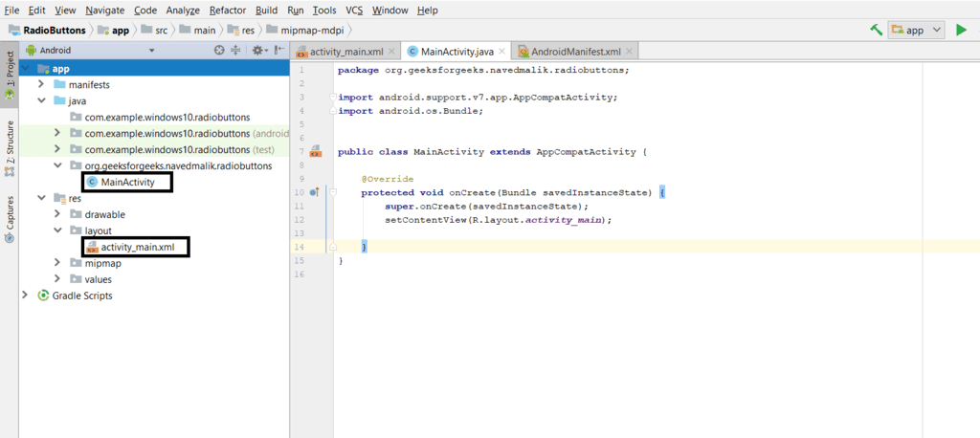Toggle the fold marker beside onCreate method

point(332,192)
